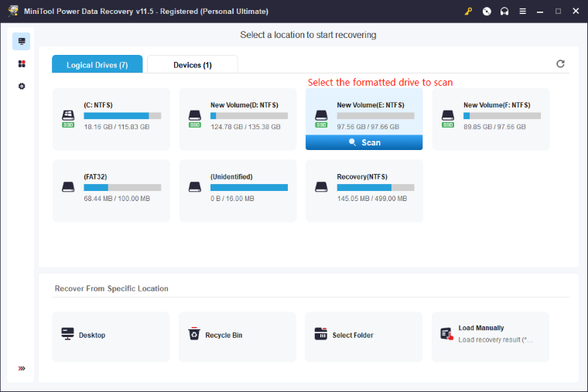Click the Unidentified partition usage bar

click(248, 187)
